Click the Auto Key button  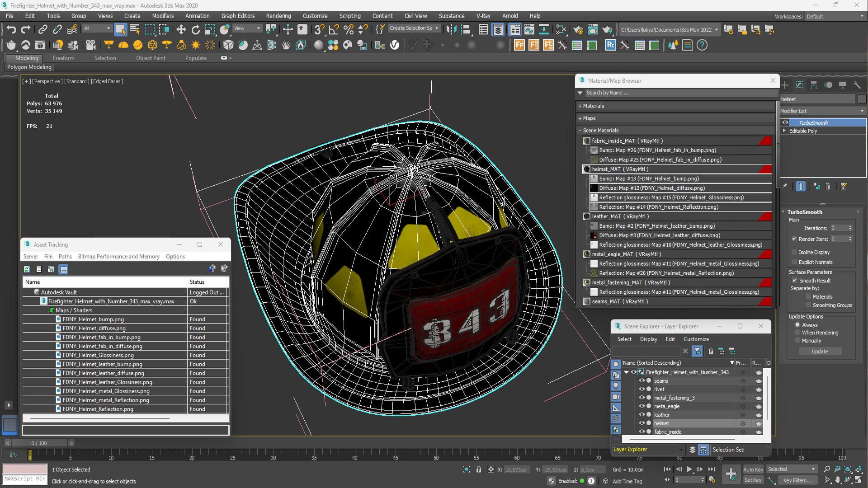[753, 469]
